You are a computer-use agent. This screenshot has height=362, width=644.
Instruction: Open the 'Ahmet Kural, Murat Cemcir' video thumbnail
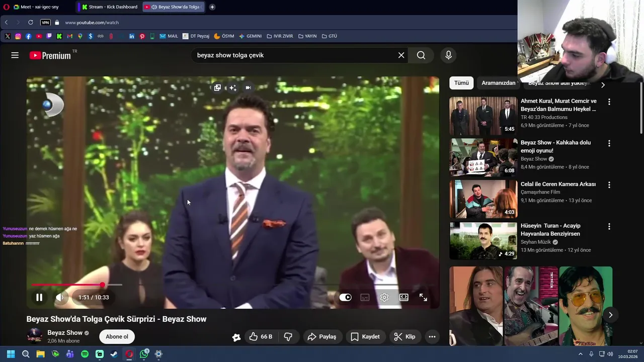pos(483,116)
